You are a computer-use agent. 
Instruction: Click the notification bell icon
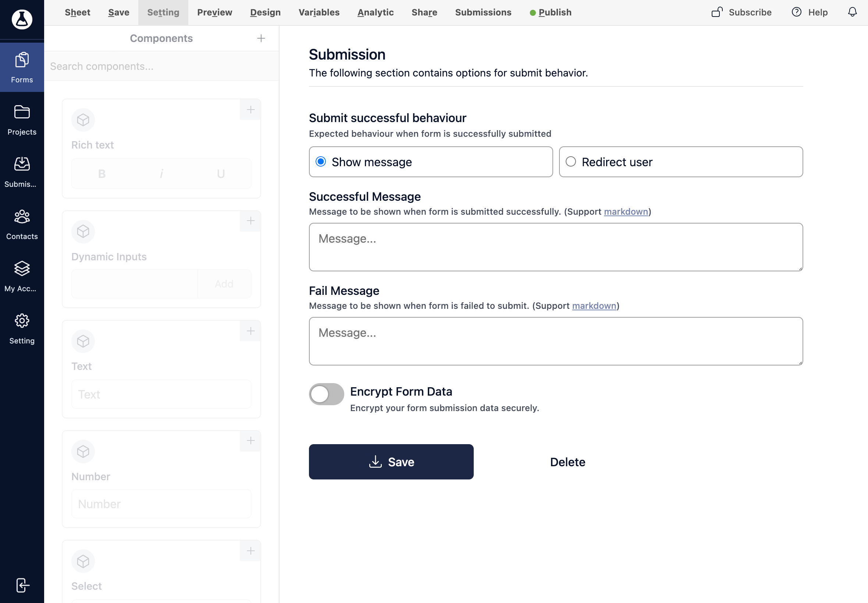click(852, 12)
